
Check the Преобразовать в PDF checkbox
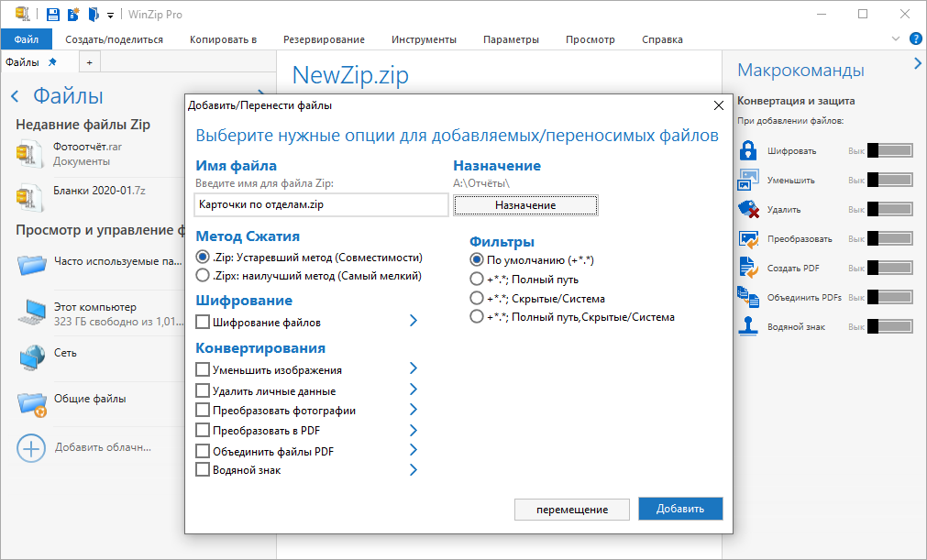203,430
